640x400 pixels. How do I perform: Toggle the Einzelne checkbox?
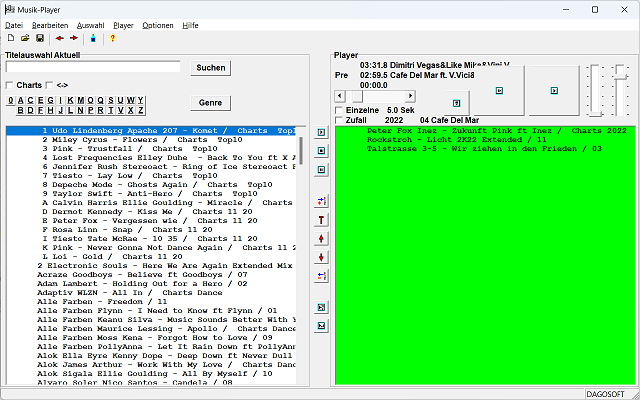tap(338, 109)
